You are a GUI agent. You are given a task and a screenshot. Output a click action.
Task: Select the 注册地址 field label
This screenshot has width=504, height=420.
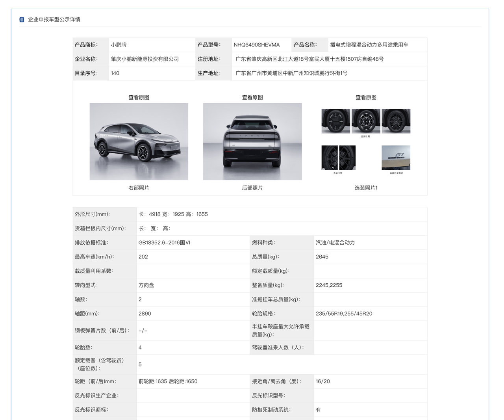(x=209, y=59)
